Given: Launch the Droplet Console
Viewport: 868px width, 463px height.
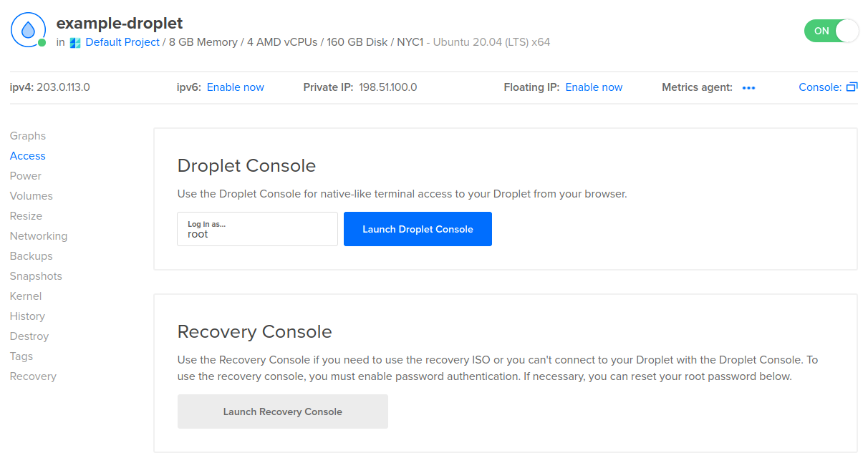Looking at the screenshot, I should pyautogui.click(x=418, y=229).
